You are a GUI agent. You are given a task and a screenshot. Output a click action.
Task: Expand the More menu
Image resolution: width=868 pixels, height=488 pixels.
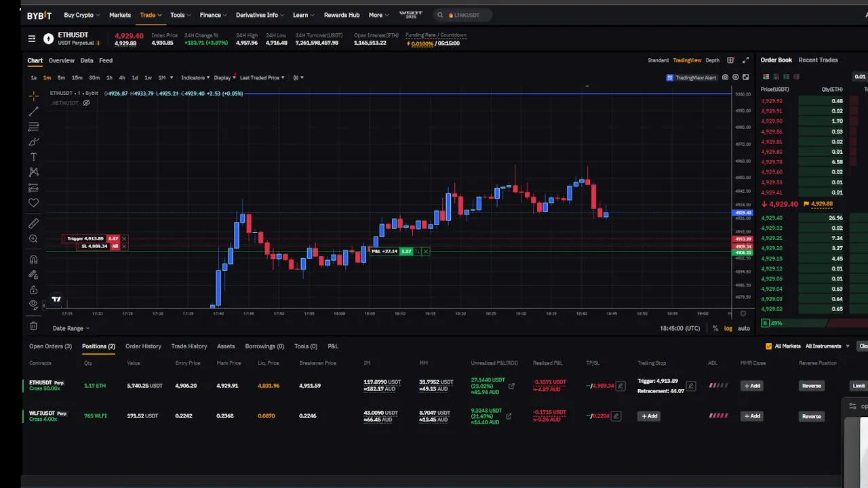click(x=378, y=15)
